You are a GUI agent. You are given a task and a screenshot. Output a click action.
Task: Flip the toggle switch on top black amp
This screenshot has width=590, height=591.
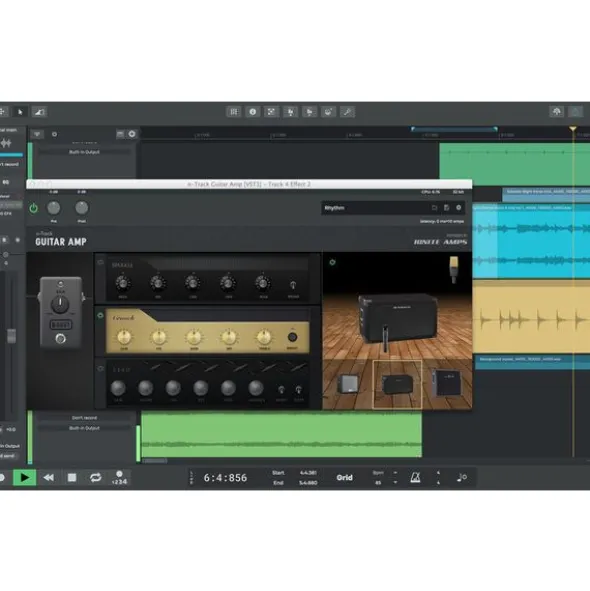[x=293, y=285]
